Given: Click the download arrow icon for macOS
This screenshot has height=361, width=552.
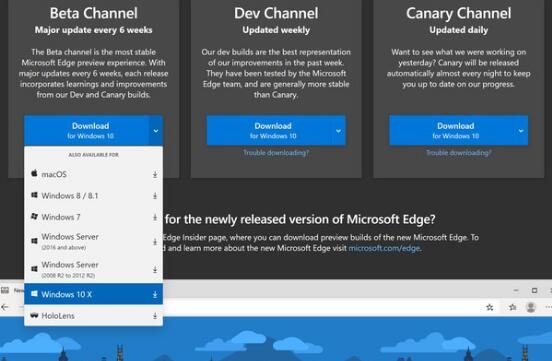Looking at the screenshot, I should tap(155, 175).
